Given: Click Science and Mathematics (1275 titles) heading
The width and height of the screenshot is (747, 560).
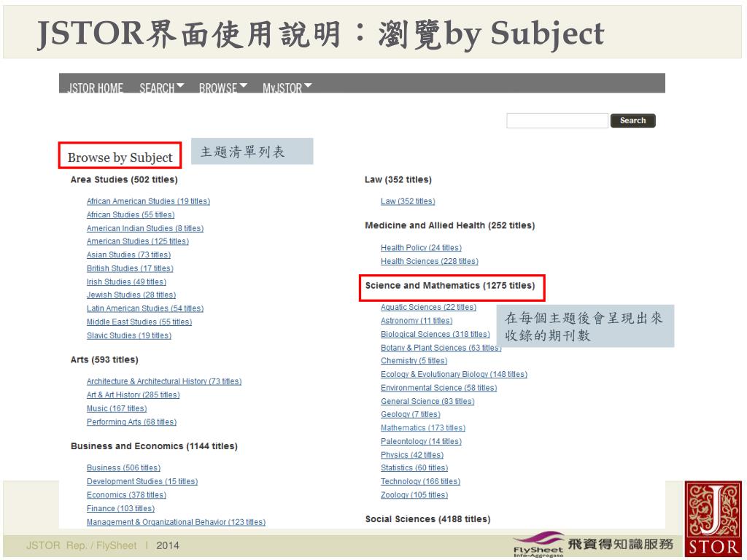Looking at the screenshot, I should pos(450,285).
